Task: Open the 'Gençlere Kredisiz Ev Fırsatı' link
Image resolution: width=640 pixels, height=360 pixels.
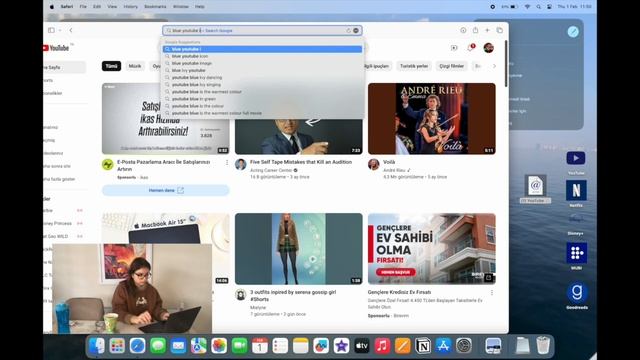Action: (x=399, y=292)
